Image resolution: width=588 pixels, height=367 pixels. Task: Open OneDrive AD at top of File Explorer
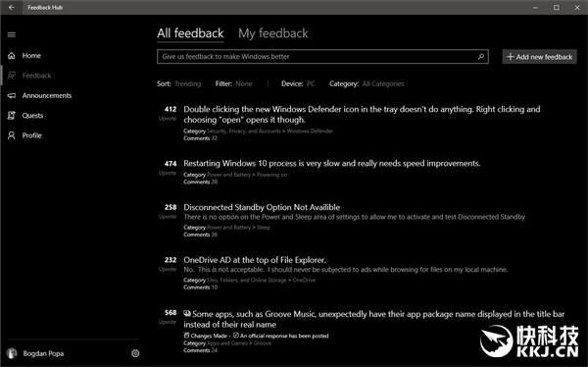click(x=255, y=260)
